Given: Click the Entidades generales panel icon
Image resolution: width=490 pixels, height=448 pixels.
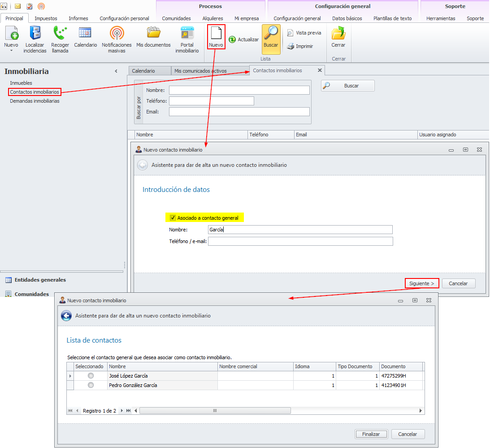Looking at the screenshot, I should click(x=9, y=280).
